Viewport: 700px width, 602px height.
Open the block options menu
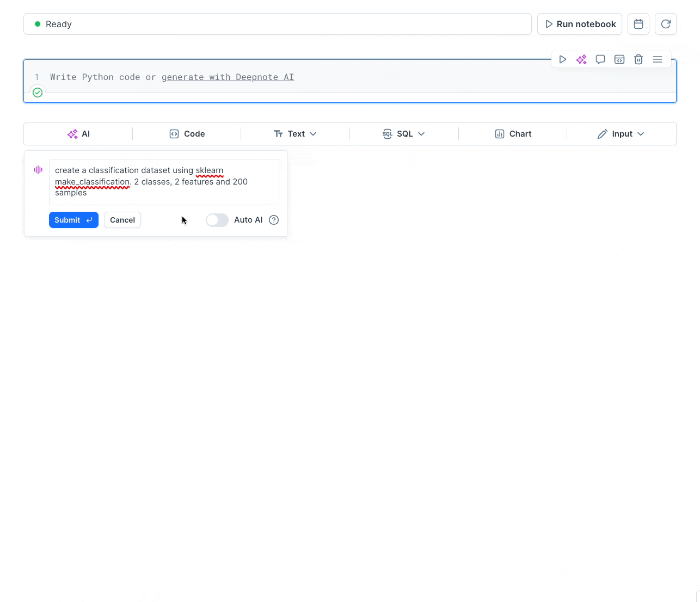[657, 59]
